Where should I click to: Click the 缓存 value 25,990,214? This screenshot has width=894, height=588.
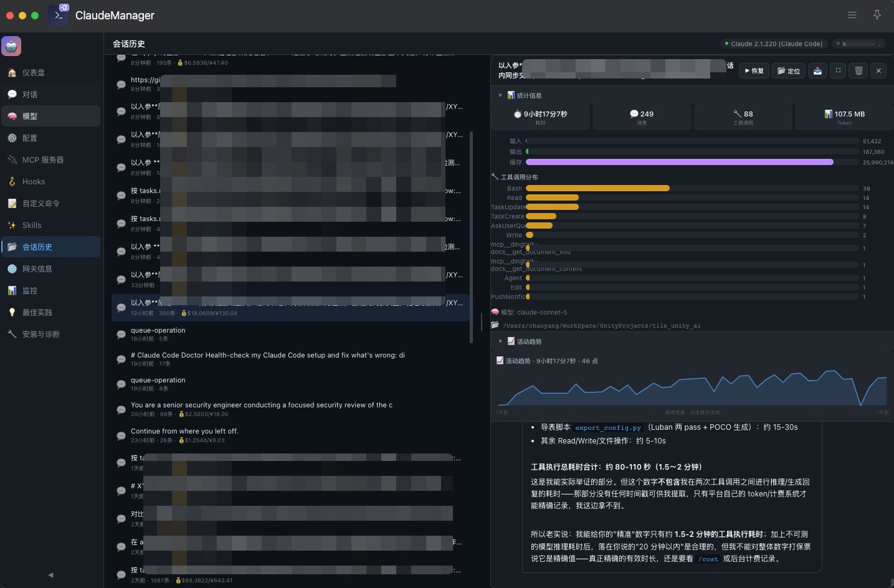pos(878,163)
